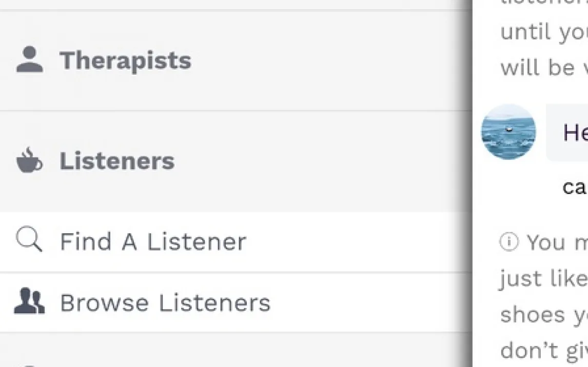Click the "ca" text under the message bubble
This screenshot has width=588, height=367.
575,187
